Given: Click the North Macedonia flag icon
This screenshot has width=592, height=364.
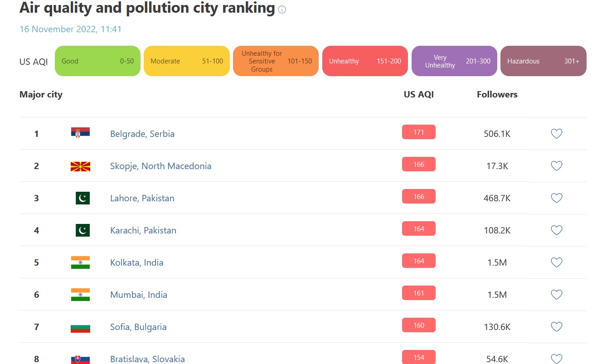Looking at the screenshot, I should coord(80,166).
